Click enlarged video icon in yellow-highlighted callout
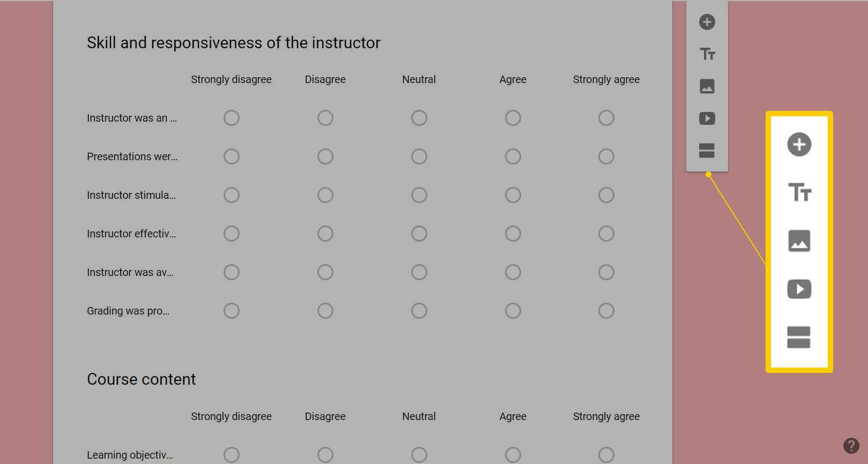868x464 pixels. [x=799, y=289]
